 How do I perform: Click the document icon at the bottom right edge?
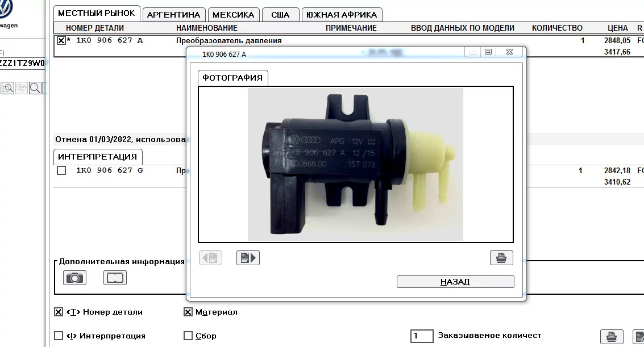pos(639,337)
